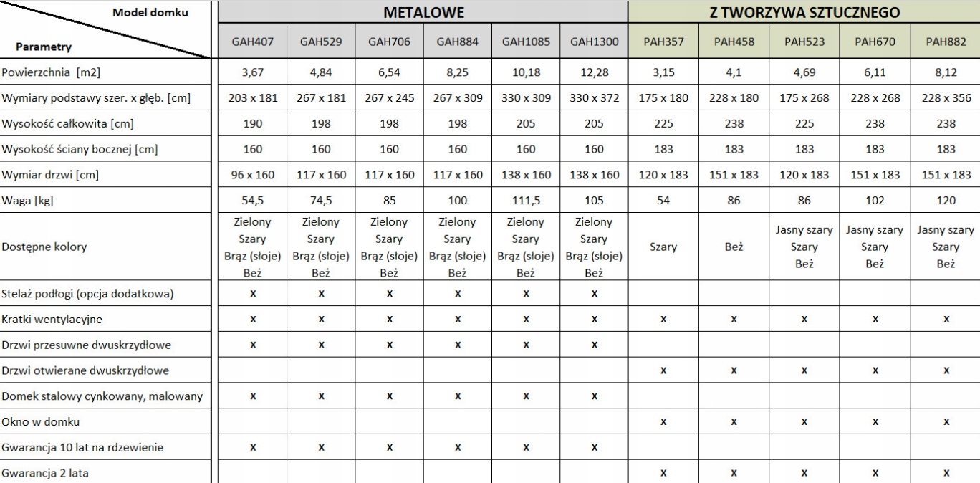This screenshot has width=980, height=483.
Task: Select the Okno w domku row label
Action: 40,422
